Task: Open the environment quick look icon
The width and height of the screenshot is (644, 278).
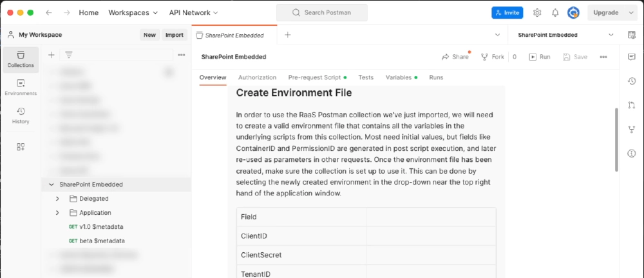Action: click(632, 35)
